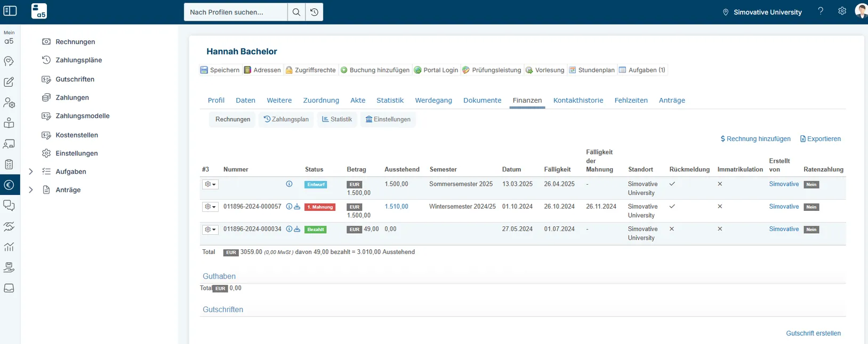Click Gutschrift erstellen link

click(813, 333)
